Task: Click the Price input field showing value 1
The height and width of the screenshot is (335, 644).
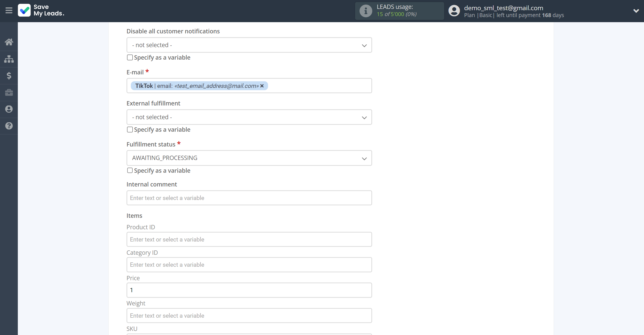Action: click(249, 290)
